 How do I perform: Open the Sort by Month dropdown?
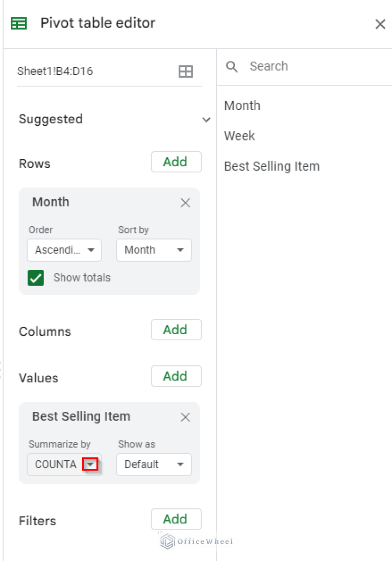[x=154, y=250]
